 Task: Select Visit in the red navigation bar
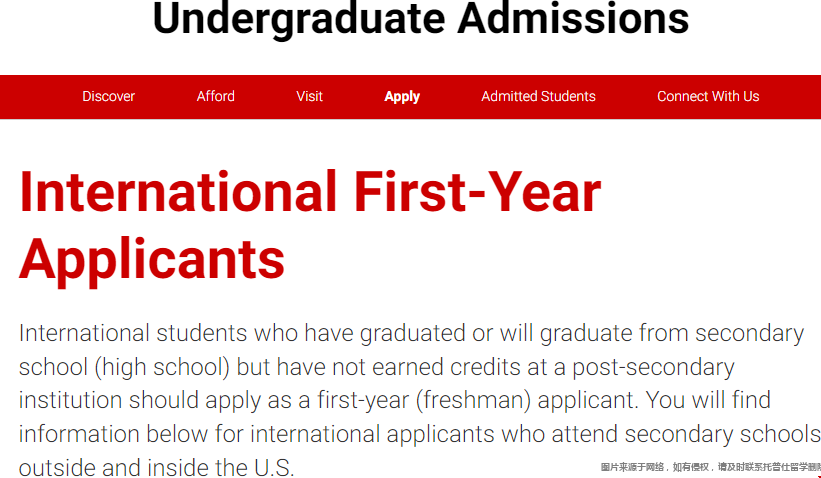click(x=309, y=96)
